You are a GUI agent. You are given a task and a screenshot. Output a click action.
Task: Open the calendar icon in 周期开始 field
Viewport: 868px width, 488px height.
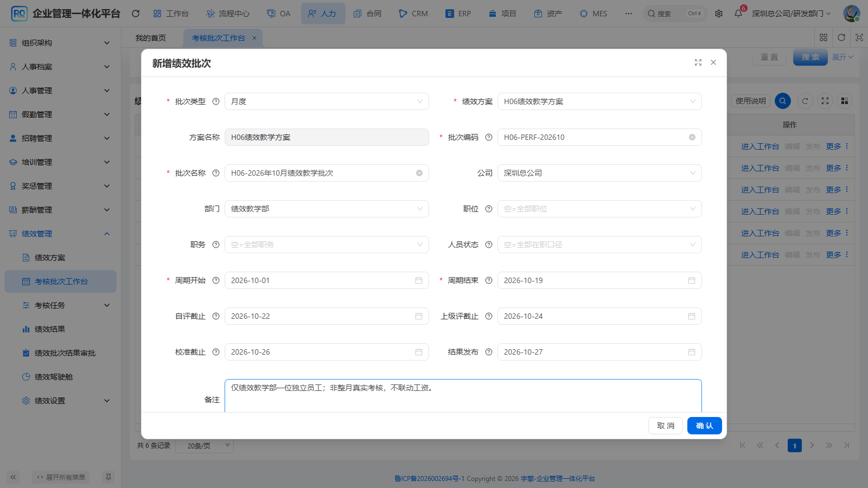(419, 280)
